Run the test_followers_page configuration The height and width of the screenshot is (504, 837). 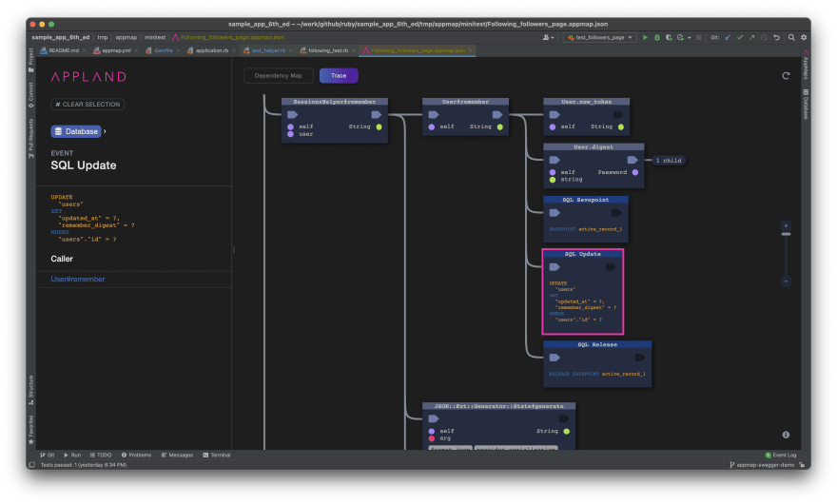pos(645,37)
